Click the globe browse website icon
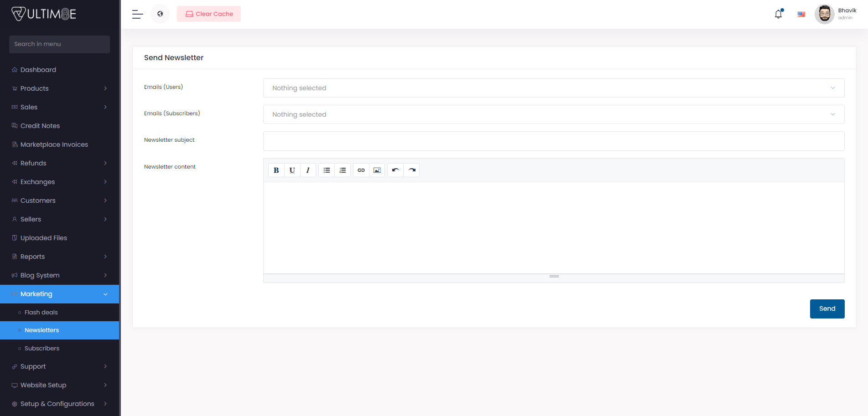868x416 pixels. (160, 14)
